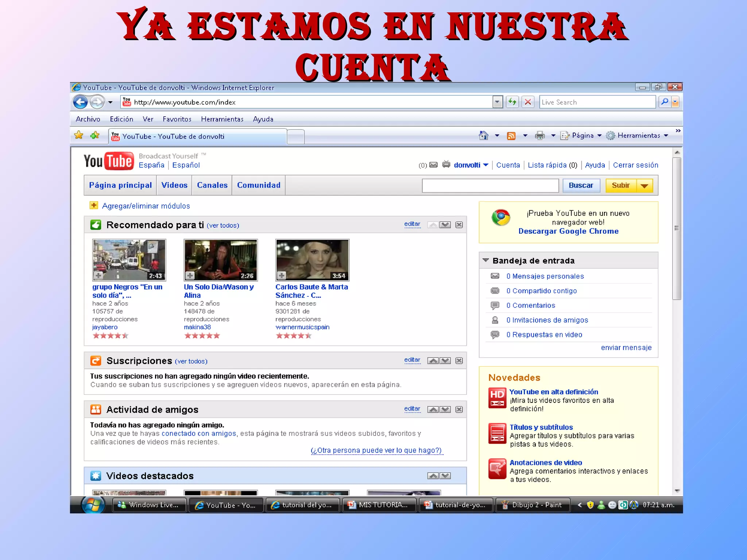The width and height of the screenshot is (747, 560).
Task: Click the Home page icon
Action: pyautogui.click(x=484, y=136)
